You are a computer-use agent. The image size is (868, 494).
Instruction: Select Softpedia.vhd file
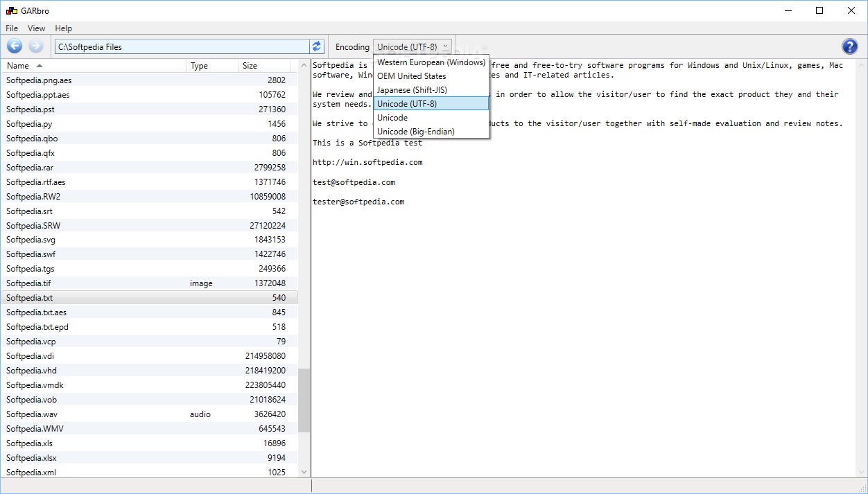(x=149, y=371)
